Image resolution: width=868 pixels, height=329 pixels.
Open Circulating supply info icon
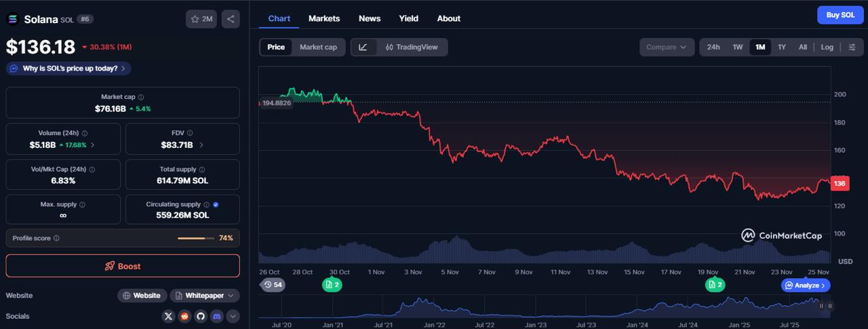[206, 204]
